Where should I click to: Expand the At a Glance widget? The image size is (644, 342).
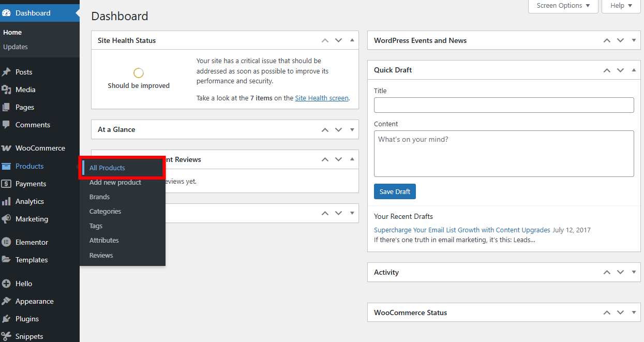pos(352,129)
